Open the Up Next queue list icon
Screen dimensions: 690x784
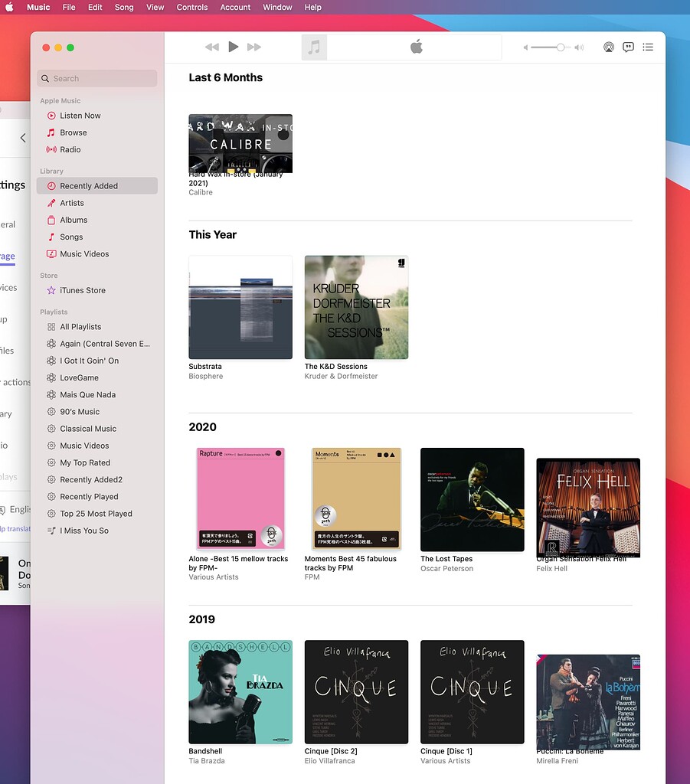(x=648, y=47)
